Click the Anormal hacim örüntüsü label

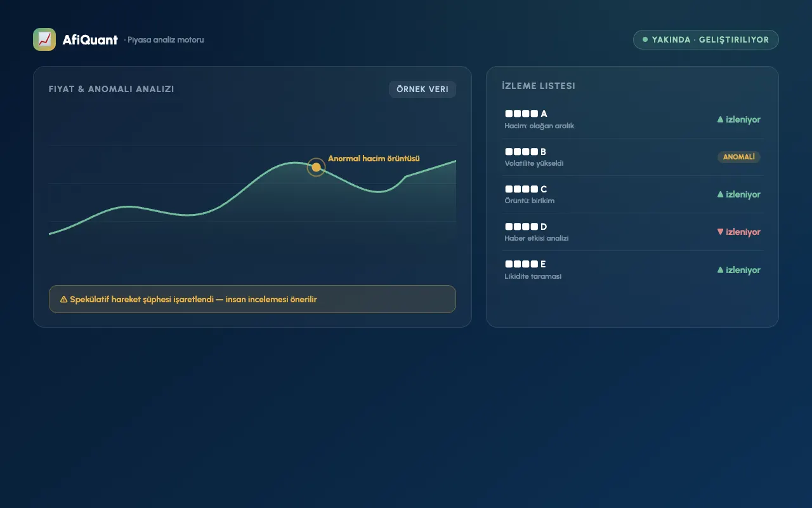pyautogui.click(x=374, y=159)
